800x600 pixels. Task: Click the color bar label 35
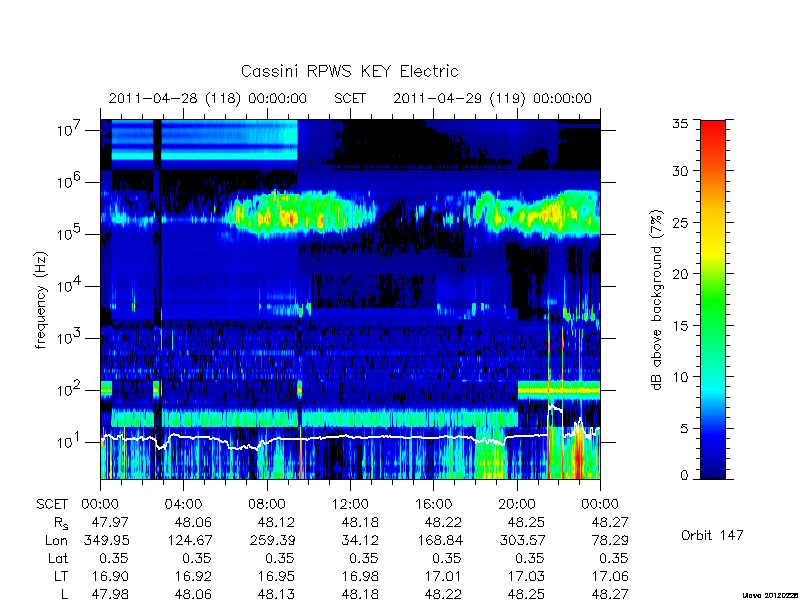pos(680,124)
